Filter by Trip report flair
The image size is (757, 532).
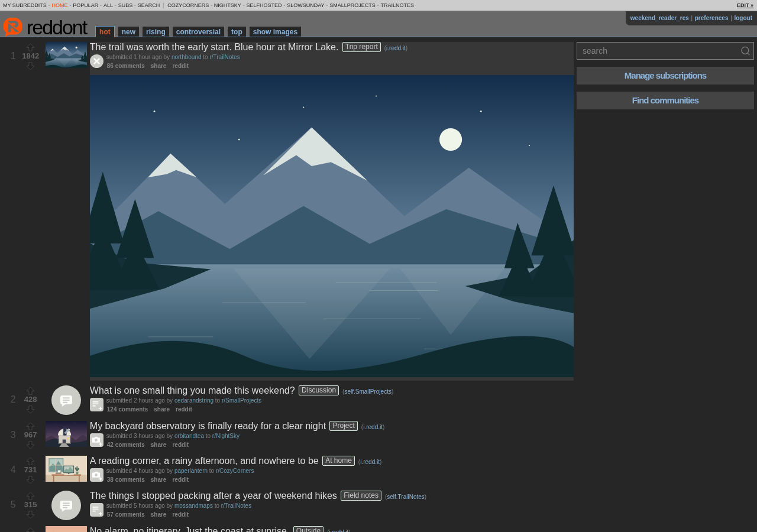[x=361, y=47]
